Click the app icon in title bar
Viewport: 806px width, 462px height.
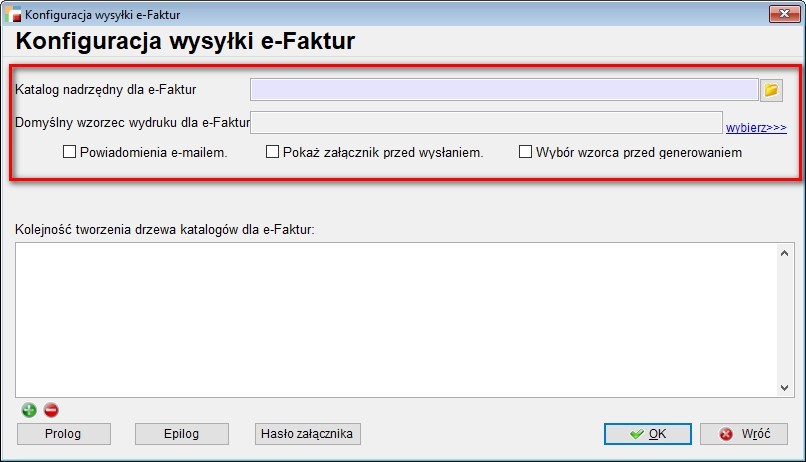point(12,14)
